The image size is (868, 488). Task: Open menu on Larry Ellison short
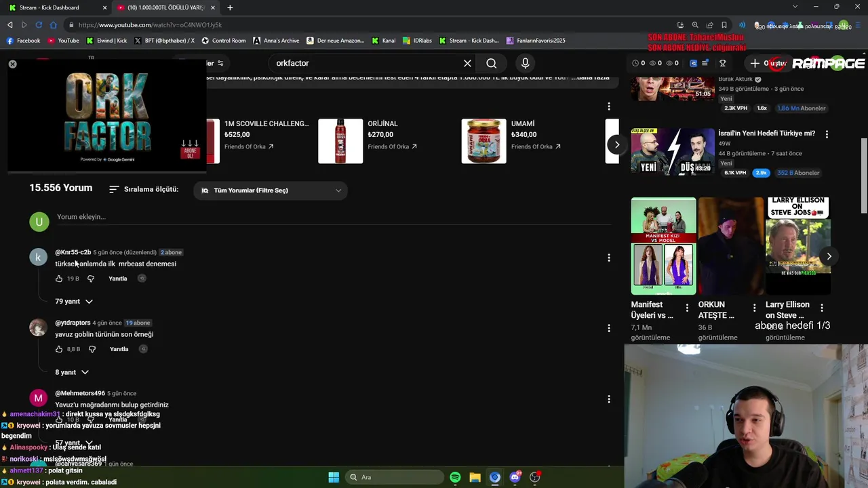(822, 308)
